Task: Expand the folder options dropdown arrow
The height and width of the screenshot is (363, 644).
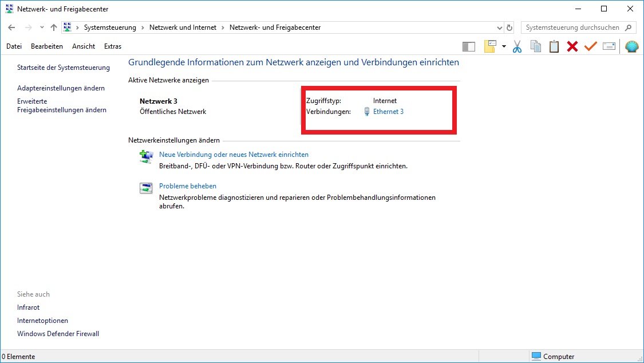Action: pyautogui.click(x=504, y=46)
